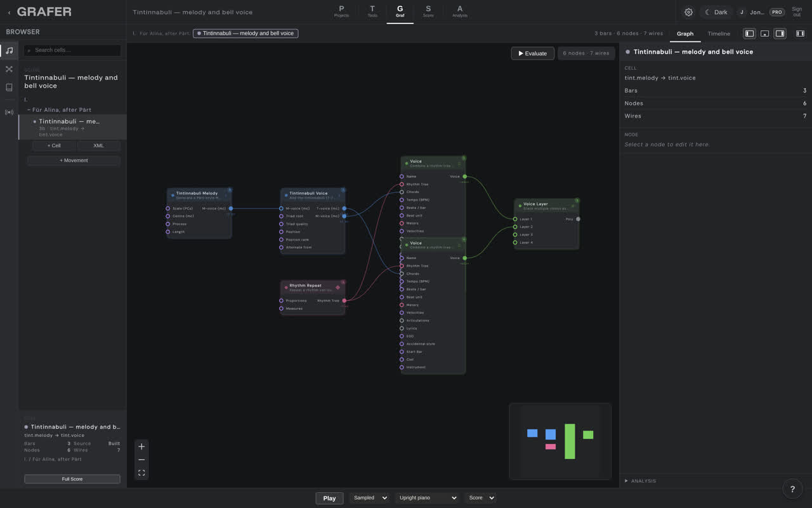Viewport: 812px width, 508px height.
Task: Open the help question mark button
Action: (x=792, y=489)
